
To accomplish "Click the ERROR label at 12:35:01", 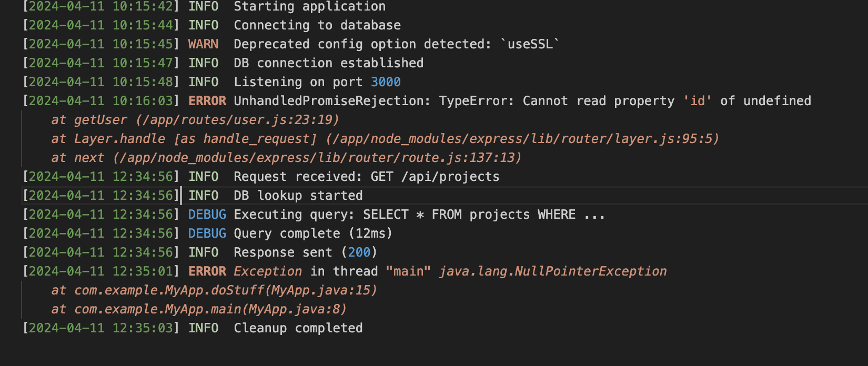I will click(x=207, y=271).
